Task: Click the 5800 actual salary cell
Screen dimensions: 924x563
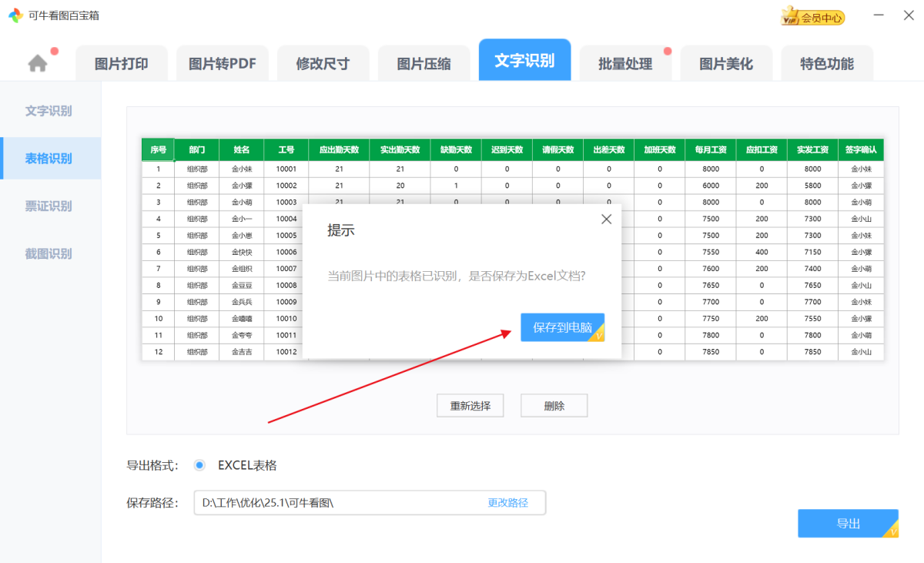Action: point(813,186)
